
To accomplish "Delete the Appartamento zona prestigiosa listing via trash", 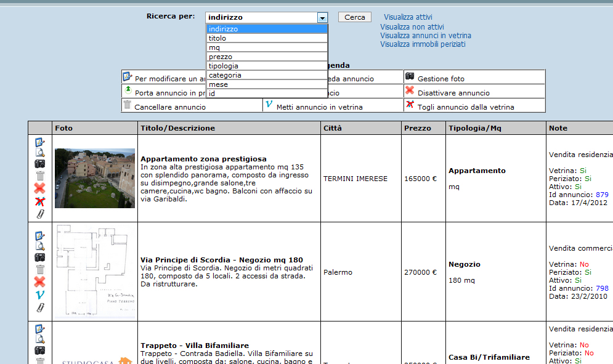I will 40,176.
